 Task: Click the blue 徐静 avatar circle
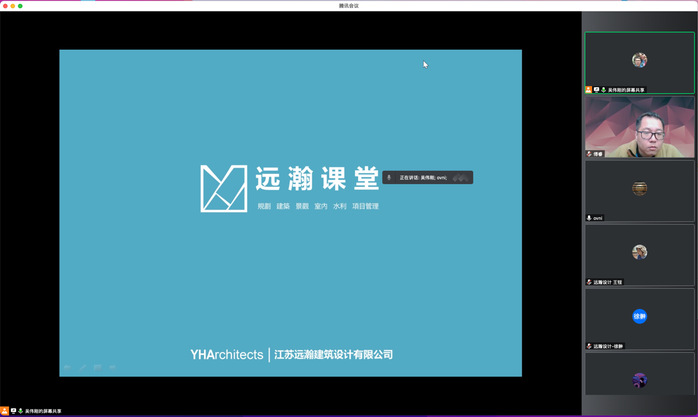639,317
